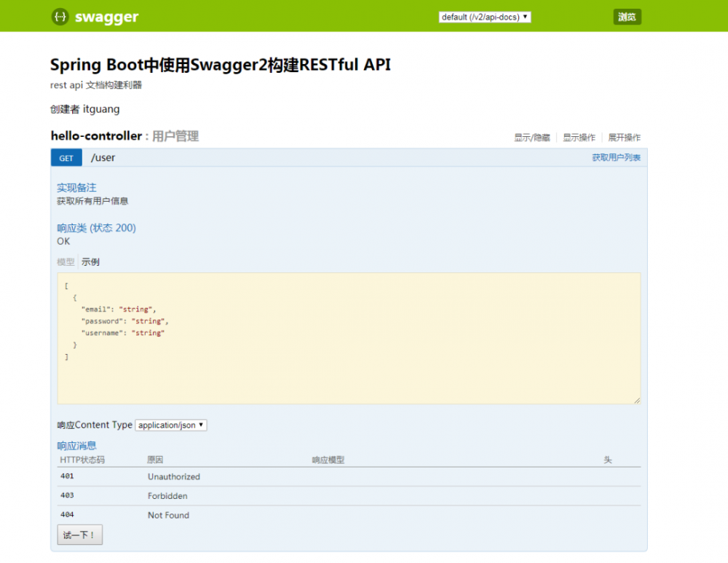Toggle 显示/隐藏 for hello-controller
Viewport: 728px width, 563px height.
(531, 137)
